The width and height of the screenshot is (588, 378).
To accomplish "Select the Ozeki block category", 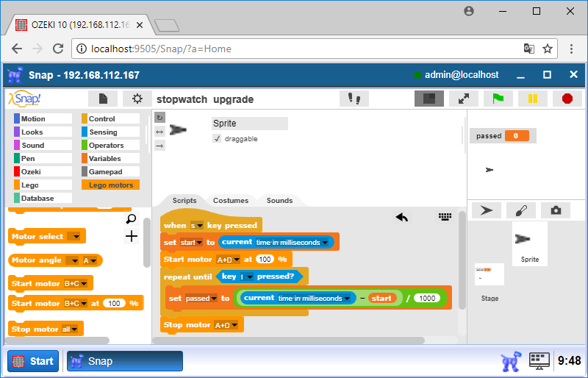I will point(43,171).
